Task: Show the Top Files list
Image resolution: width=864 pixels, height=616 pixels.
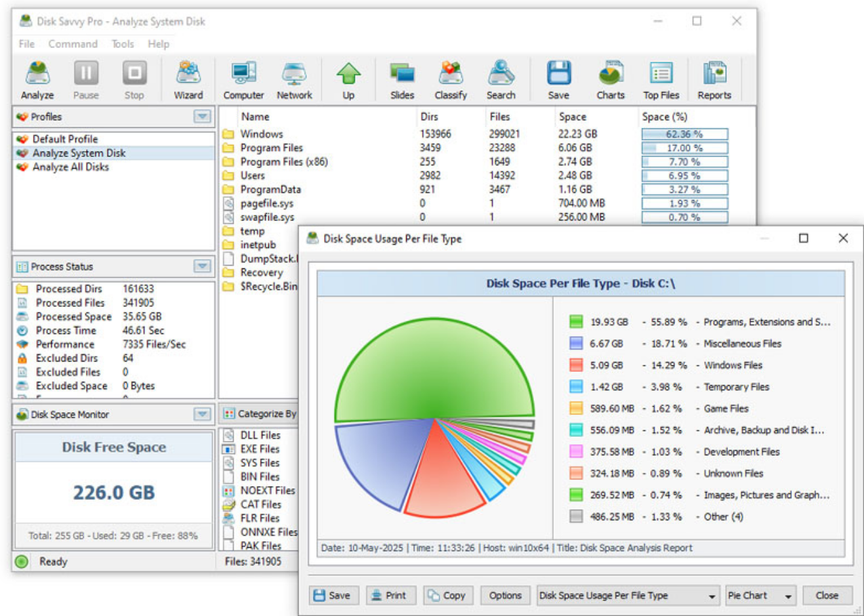Action: click(661, 79)
